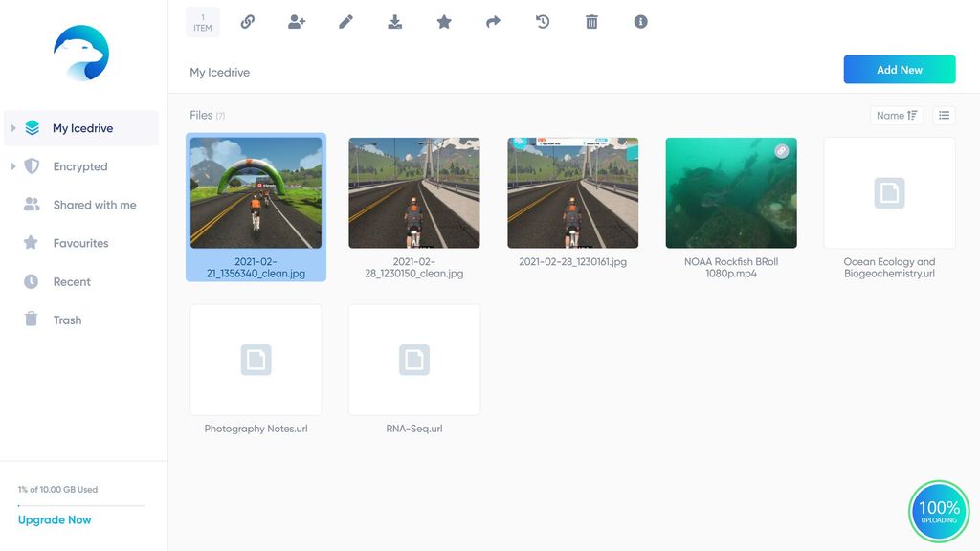Image resolution: width=980 pixels, height=551 pixels.
Task: Star the selected file as favourite
Action: point(444,21)
